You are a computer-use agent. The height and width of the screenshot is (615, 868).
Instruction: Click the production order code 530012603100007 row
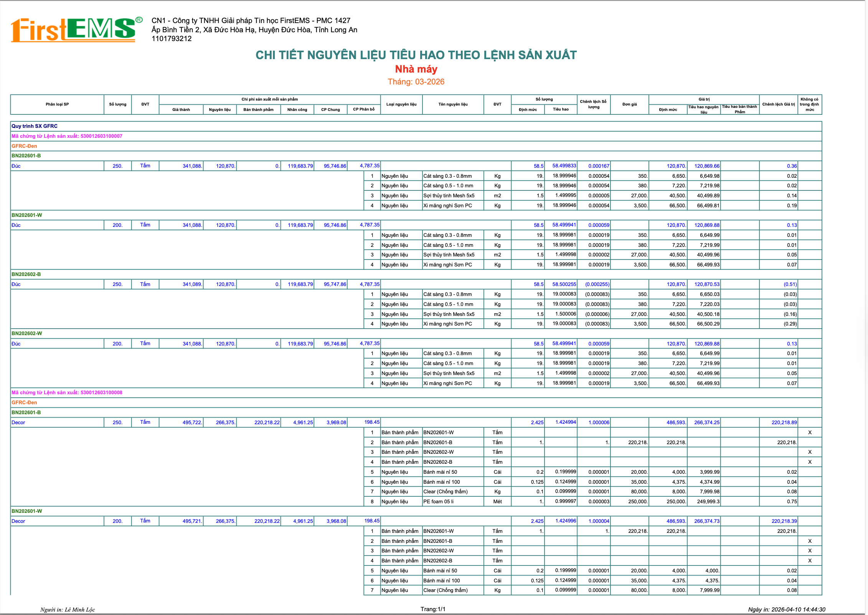(416, 136)
